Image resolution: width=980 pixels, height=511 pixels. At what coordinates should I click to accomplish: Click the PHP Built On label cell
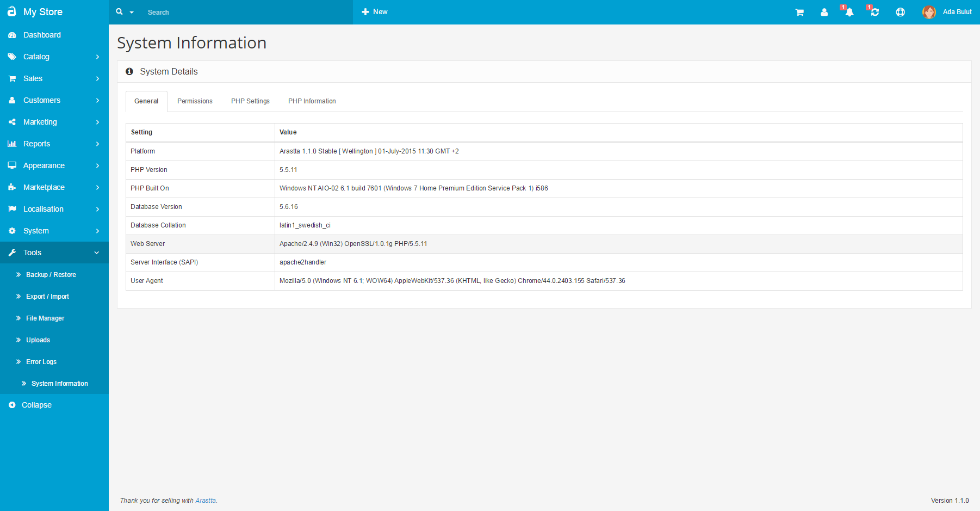click(200, 188)
